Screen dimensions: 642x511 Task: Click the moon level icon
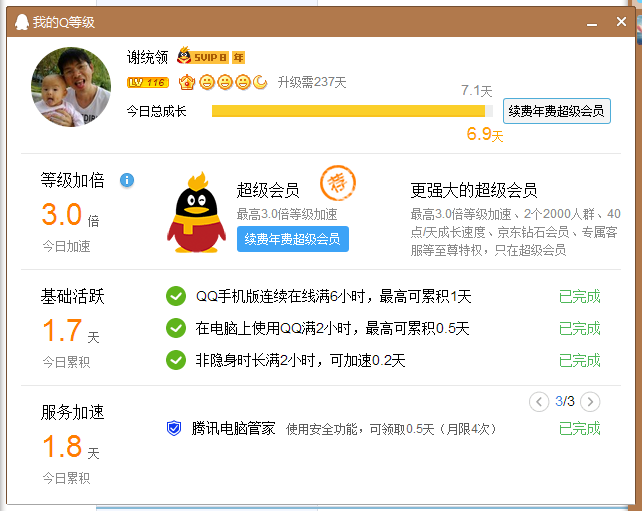coord(260,82)
